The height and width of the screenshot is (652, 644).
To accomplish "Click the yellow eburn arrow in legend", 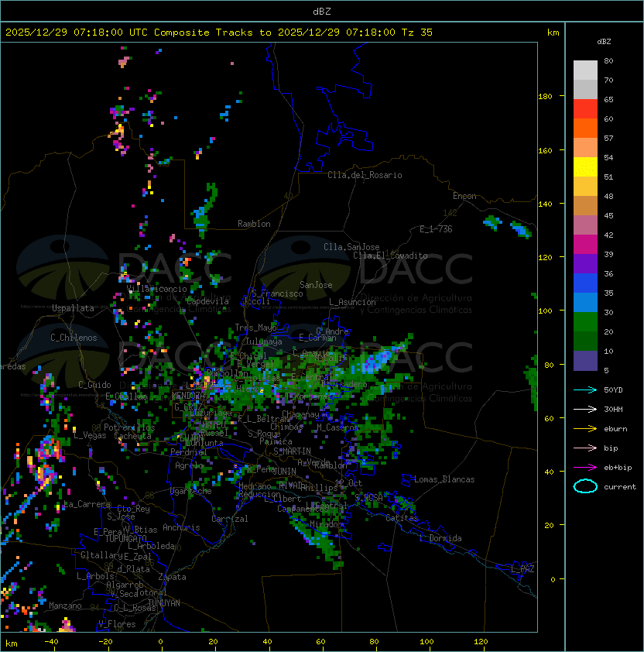I will (x=585, y=429).
